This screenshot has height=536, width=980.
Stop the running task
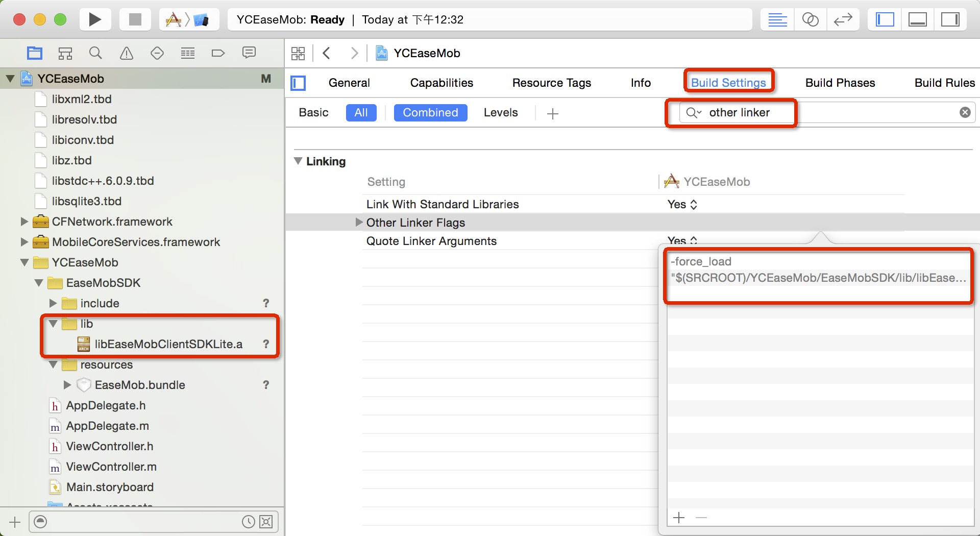pos(135,19)
